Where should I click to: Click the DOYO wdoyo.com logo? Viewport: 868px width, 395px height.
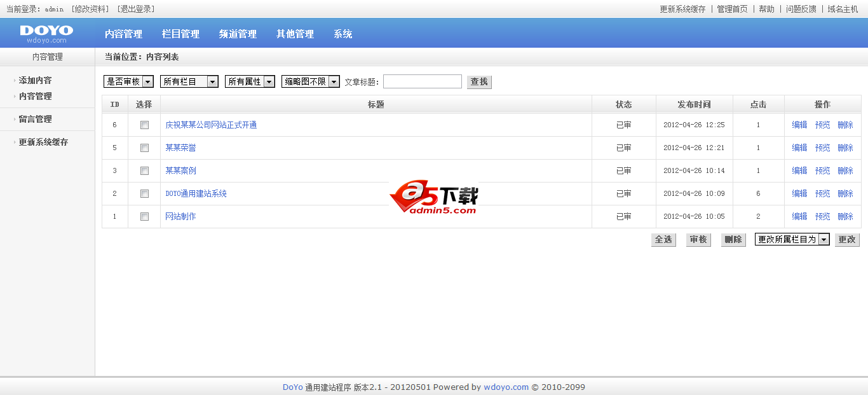click(x=46, y=34)
